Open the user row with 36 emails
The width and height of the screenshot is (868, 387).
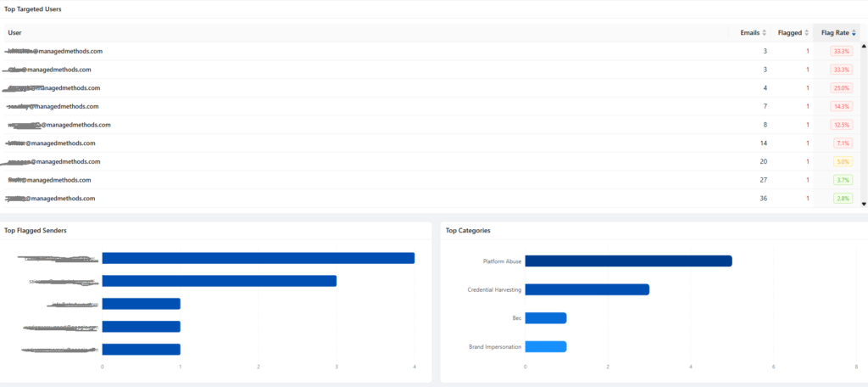pyautogui.click(x=431, y=199)
